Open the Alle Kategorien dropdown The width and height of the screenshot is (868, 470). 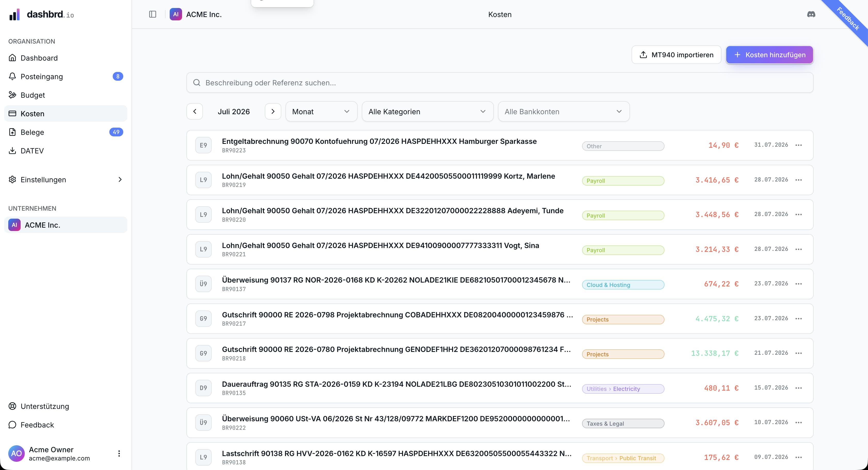[x=427, y=112]
